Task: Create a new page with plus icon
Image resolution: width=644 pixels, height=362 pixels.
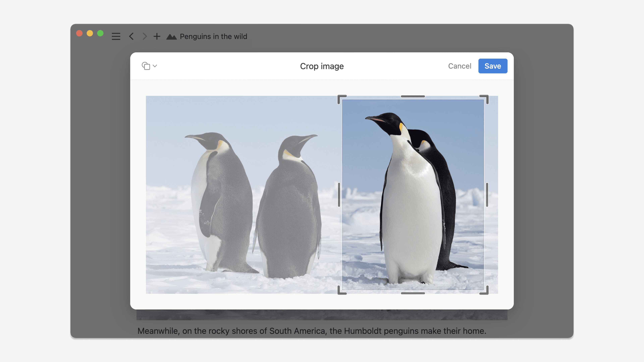Action: click(157, 37)
